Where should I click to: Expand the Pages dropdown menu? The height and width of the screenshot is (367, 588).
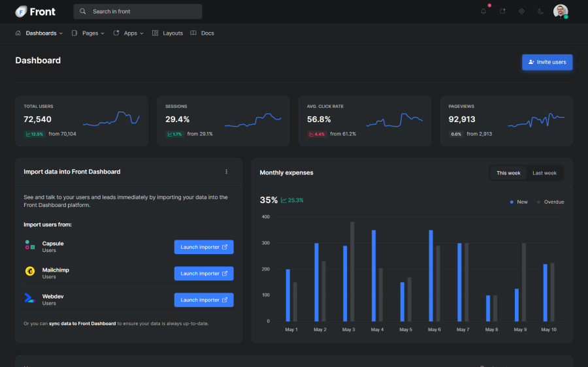[88, 33]
